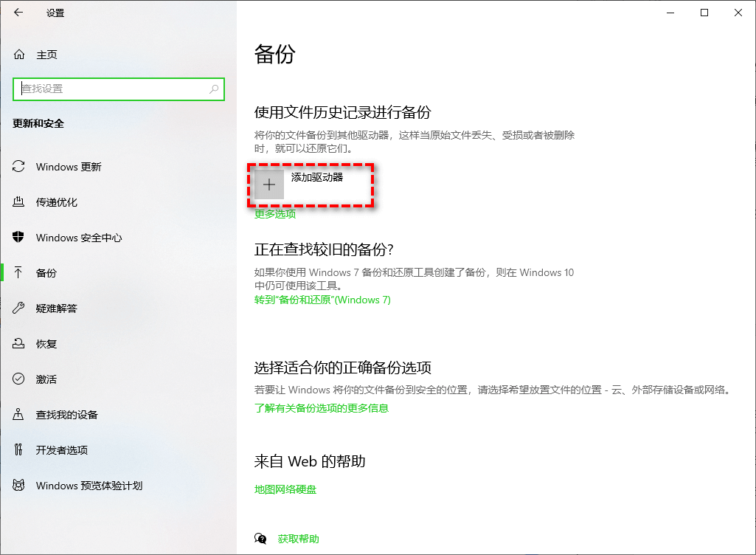Open 更多选项 for file history backup

[x=274, y=213]
